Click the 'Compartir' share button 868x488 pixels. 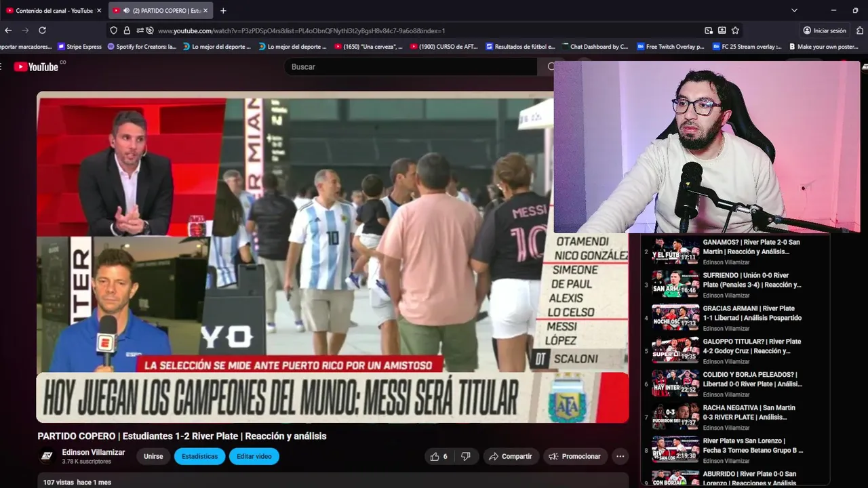click(511, 456)
